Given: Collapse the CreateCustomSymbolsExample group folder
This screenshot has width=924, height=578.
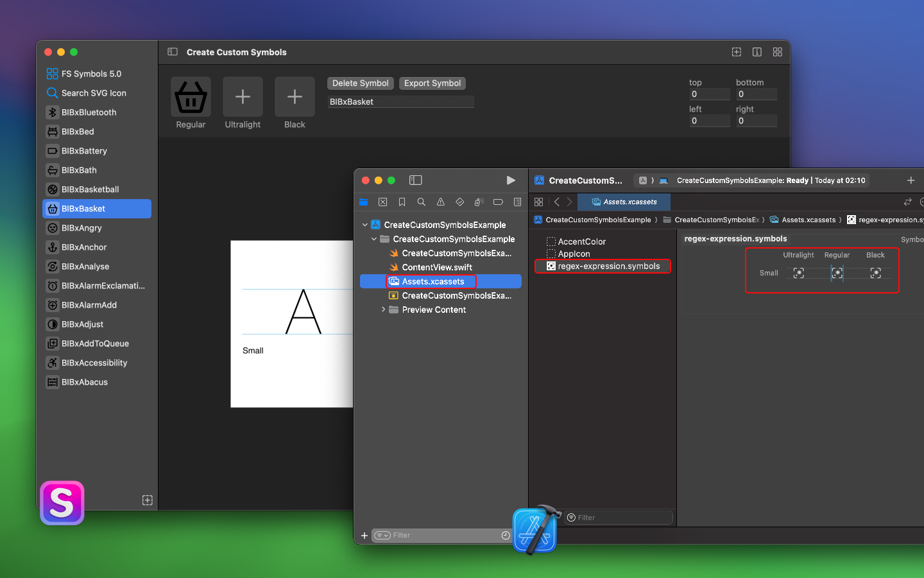Looking at the screenshot, I should [x=374, y=239].
